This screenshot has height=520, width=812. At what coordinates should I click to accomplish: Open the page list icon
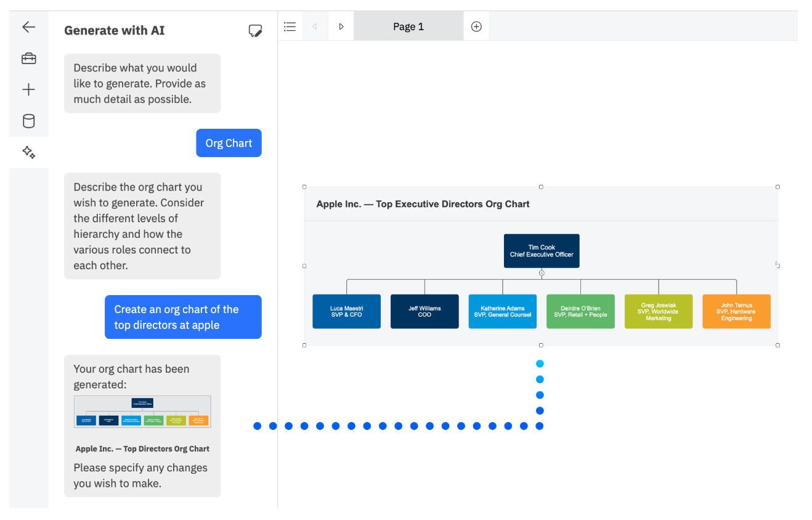290,26
